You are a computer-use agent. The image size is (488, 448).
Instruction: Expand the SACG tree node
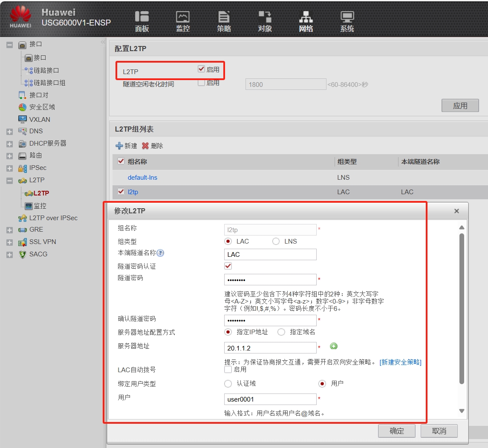[10, 255]
